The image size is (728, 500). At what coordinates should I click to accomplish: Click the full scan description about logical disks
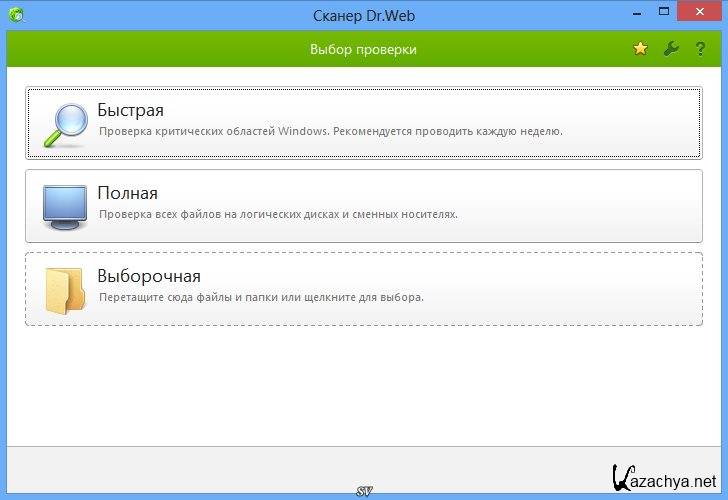(277, 214)
